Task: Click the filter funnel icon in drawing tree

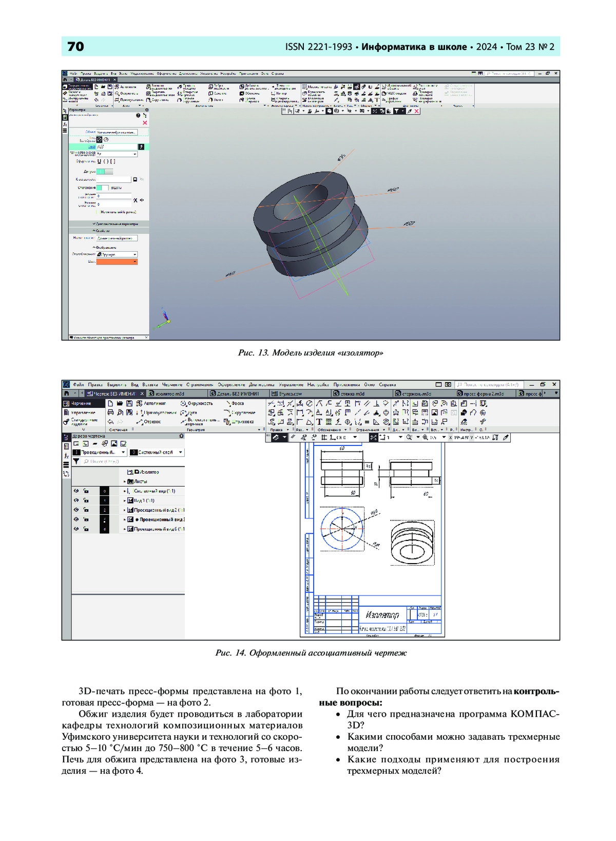Action: 76,462
